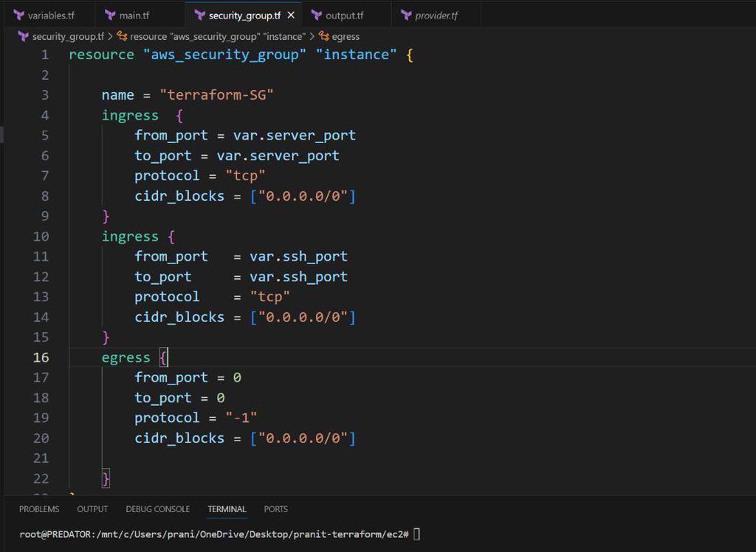Image resolution: width=756 pixels, height=552 pixels.
Task: Click Terraform icon on provider.tf tab
Action: (407, 15)
